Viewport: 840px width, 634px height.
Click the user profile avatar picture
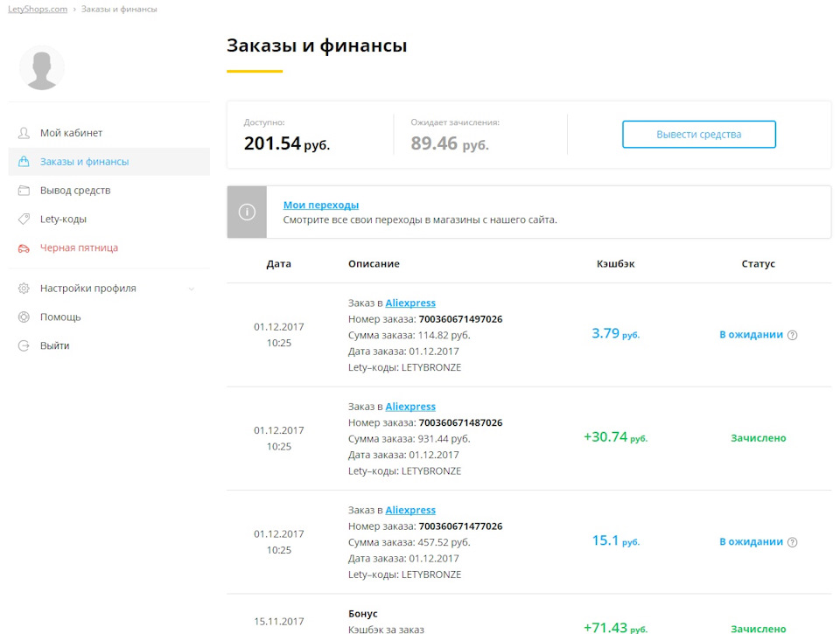click(42, 68)
